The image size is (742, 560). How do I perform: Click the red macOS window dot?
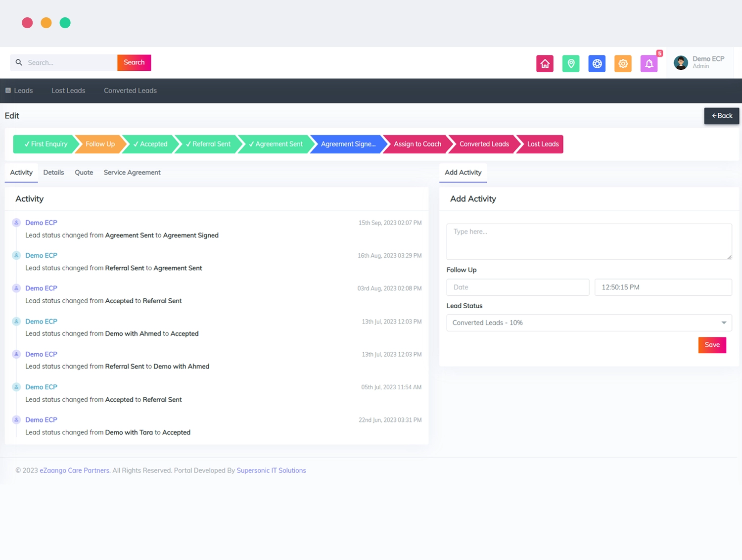[27, 23]
